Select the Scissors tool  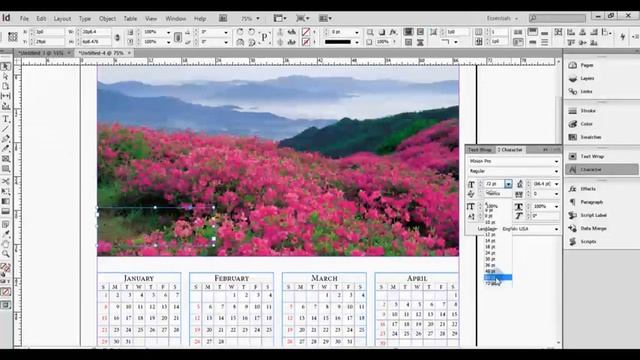(x=5, y=181)
